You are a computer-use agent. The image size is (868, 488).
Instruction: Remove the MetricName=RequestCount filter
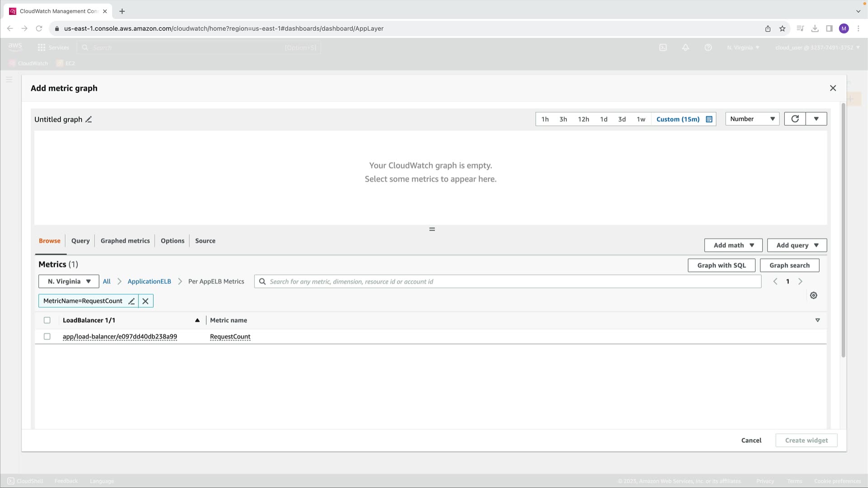(x=146, y=301)
